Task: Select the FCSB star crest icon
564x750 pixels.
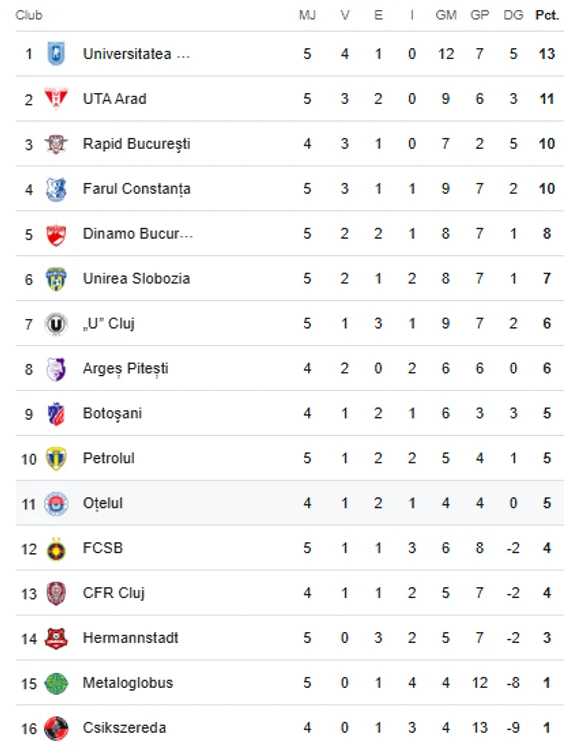Action: pyautogui.click(x=56, y=549)
